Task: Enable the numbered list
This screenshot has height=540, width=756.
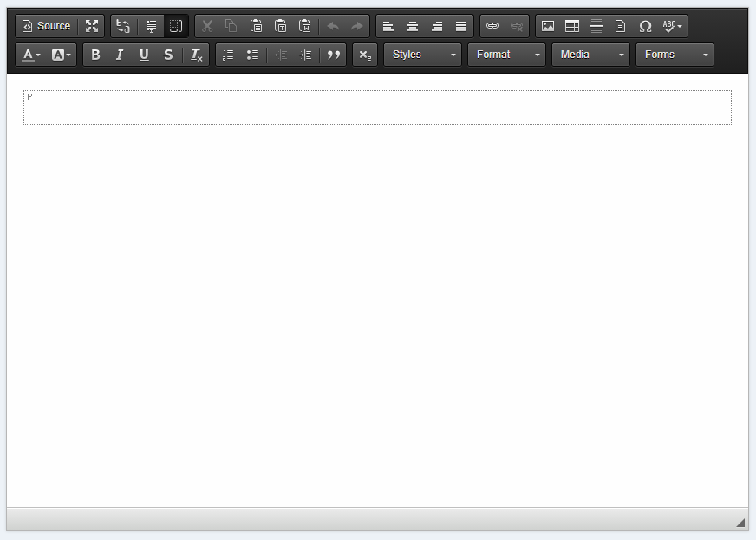Action: pos(227,54)
